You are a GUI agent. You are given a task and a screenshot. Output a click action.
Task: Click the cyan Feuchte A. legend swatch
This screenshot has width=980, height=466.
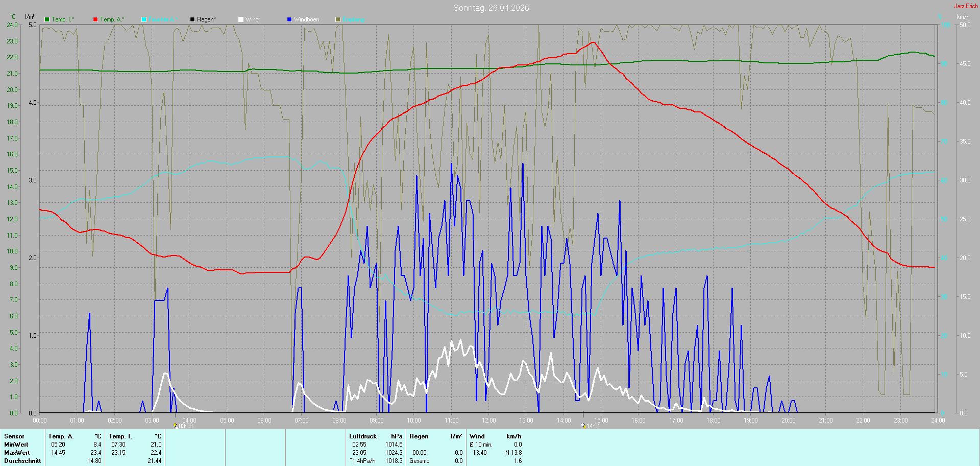pos(144,19)
